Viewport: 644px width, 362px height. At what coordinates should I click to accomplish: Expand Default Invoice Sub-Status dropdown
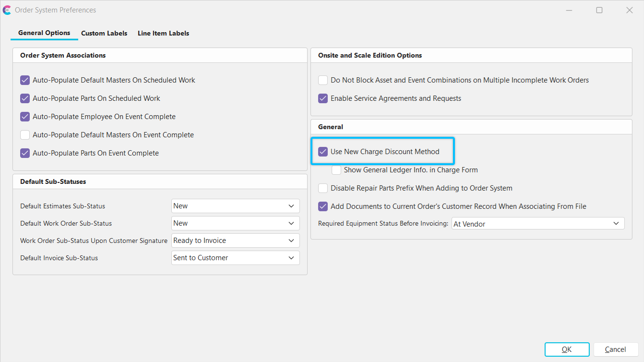coord(235,258)
